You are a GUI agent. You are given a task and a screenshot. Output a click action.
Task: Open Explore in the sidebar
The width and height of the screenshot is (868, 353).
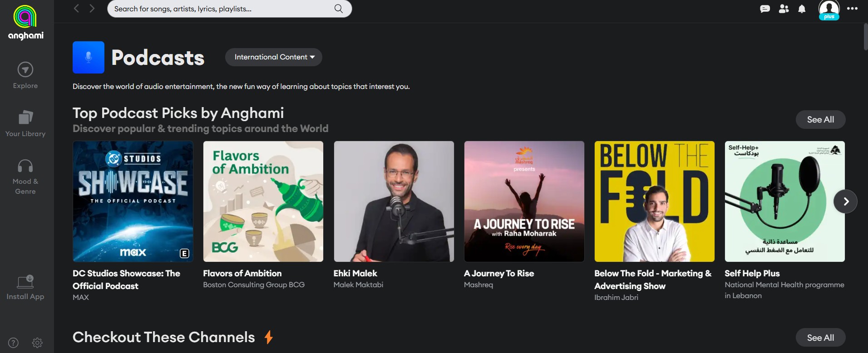tap(25, 75)
